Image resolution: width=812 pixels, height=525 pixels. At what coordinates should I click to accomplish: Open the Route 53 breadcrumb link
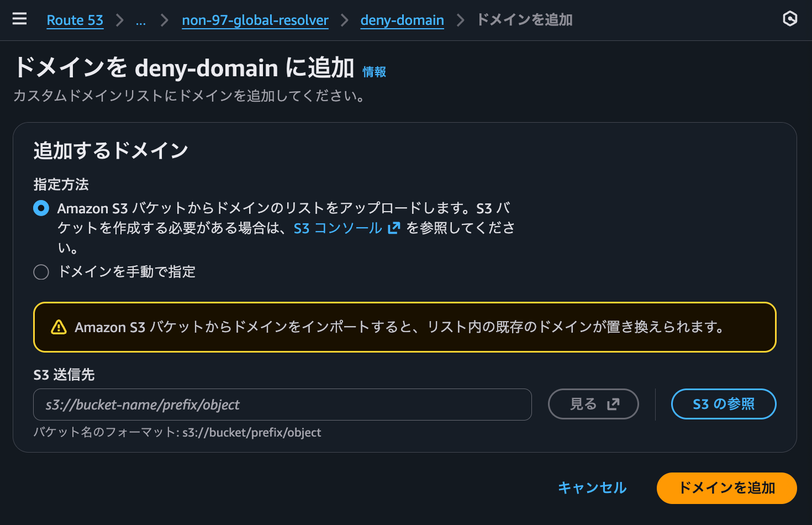point(75,20)
